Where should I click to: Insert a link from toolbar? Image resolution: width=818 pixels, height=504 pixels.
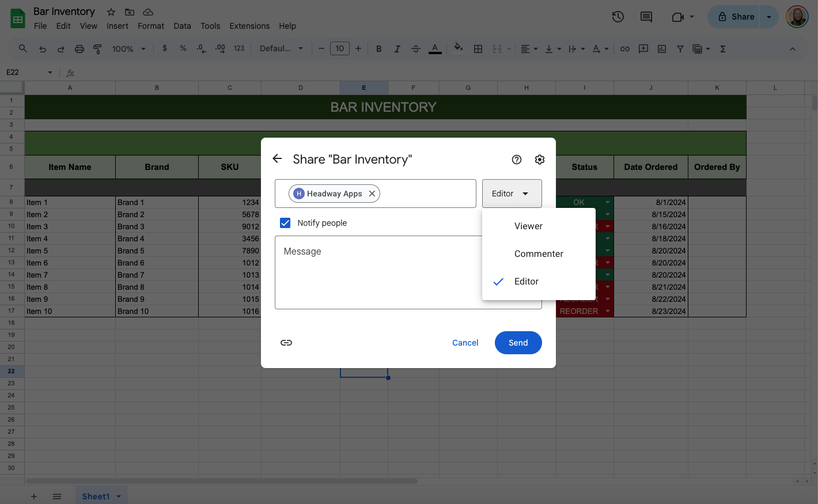625,49
